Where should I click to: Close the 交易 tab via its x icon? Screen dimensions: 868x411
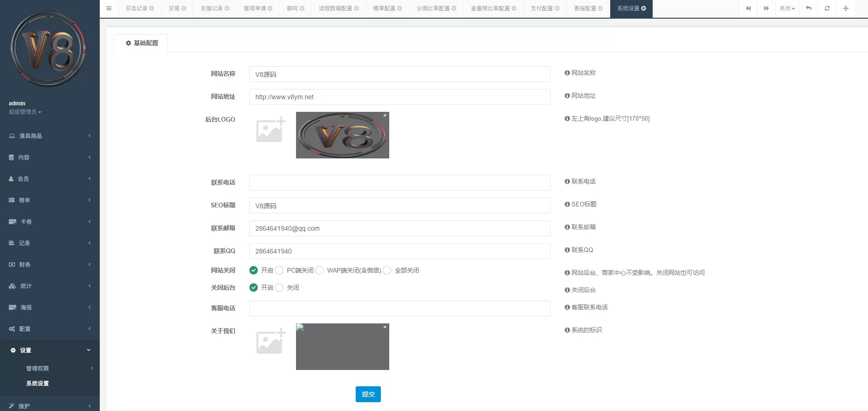pyautogui.click(x=184, y=8)
